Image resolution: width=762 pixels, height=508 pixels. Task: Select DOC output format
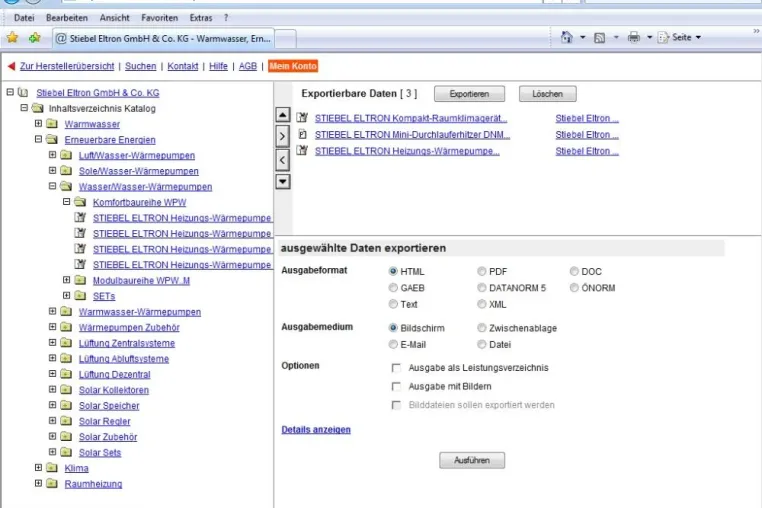click(574, 271)
